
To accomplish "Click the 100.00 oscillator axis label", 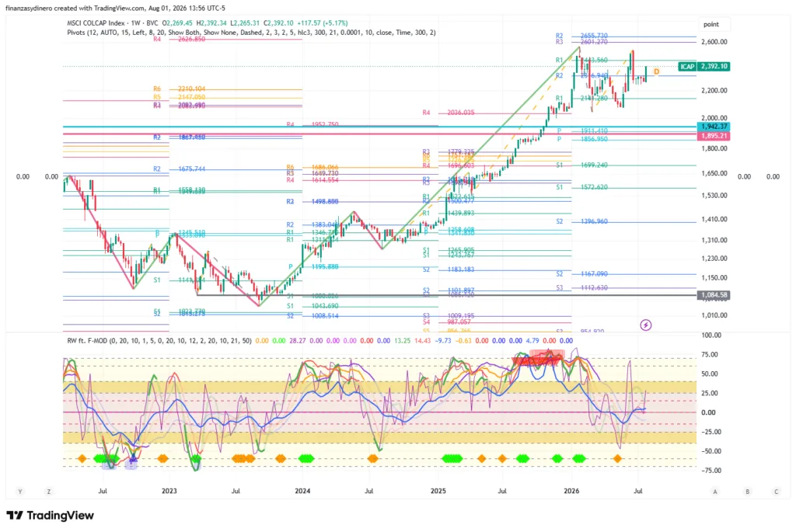I will tap(711, 336).
